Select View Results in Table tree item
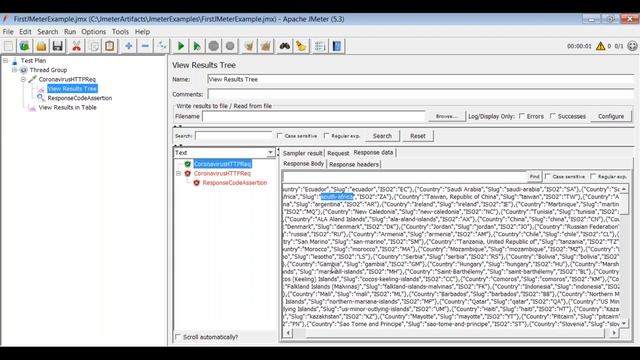Image resolution: width=640 pixels, height=360 pixels. point(67,107)
